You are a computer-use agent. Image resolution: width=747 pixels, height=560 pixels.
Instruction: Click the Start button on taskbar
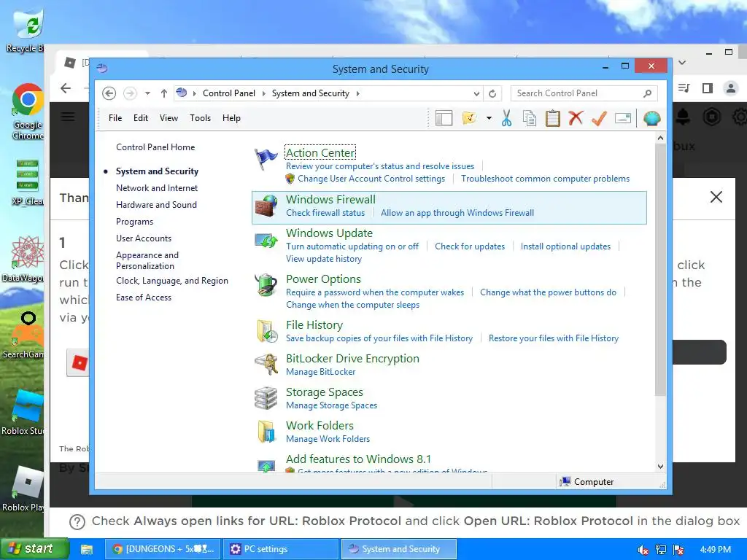tap(34, 549)
